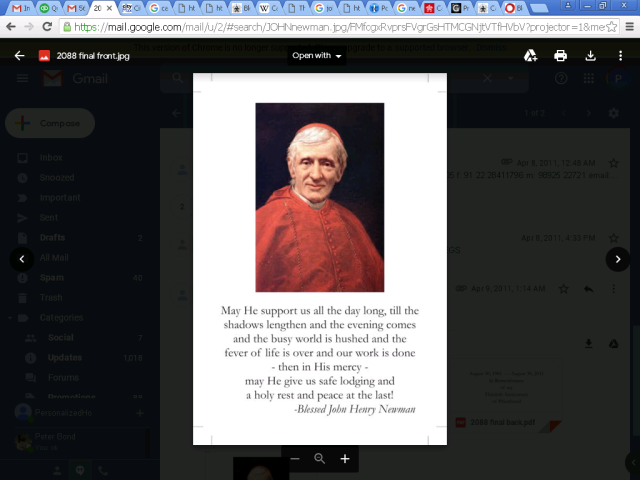The width and height of the screenshot is (640, 480).
Task: Reset zoom with magnifier icon
Action: 320,459
